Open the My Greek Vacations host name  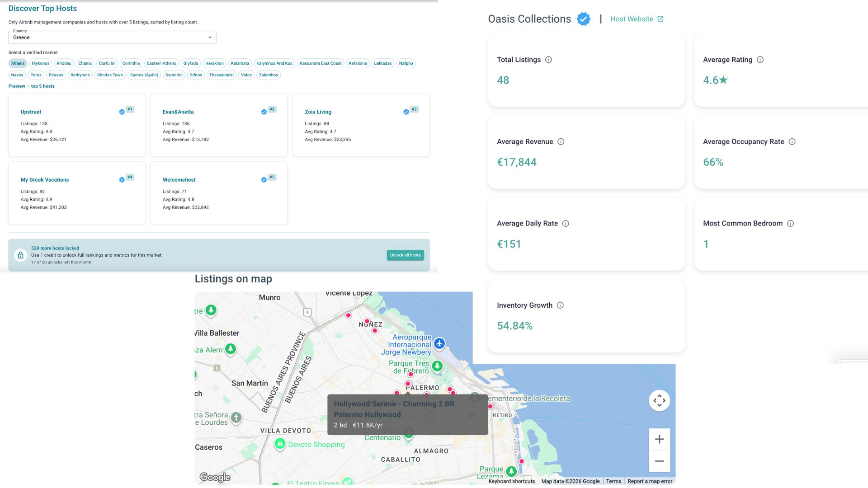click(x=45, y=180)
